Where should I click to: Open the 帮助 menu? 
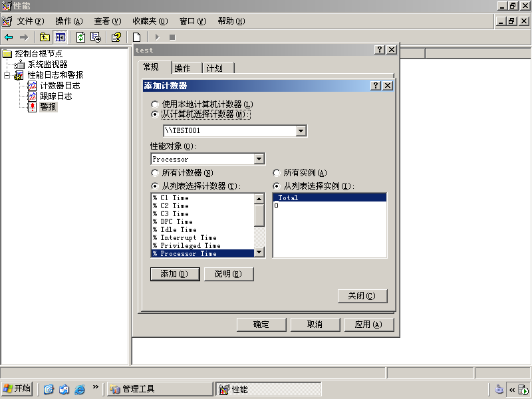pyautogui.click(x=231, y=21)
